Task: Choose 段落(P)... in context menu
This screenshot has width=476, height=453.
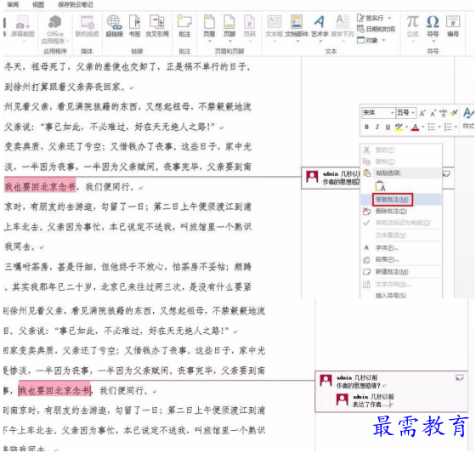Action: (x=400, y=259)
